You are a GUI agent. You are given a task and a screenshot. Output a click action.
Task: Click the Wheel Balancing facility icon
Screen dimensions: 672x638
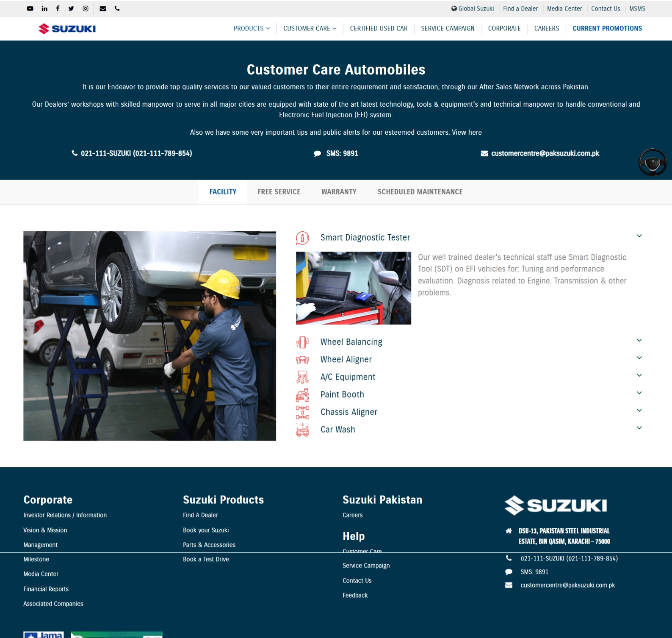[x=302, y=342]
